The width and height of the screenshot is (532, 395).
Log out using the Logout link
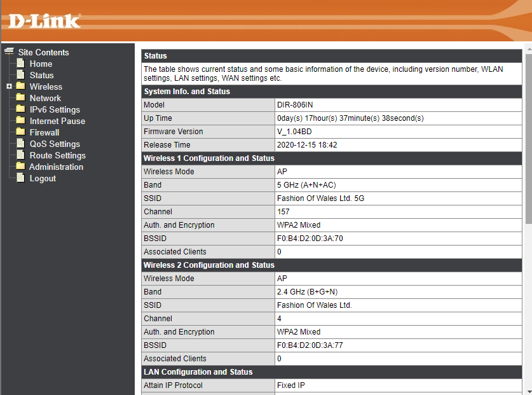pyautogui.click(x=43, y=178)
